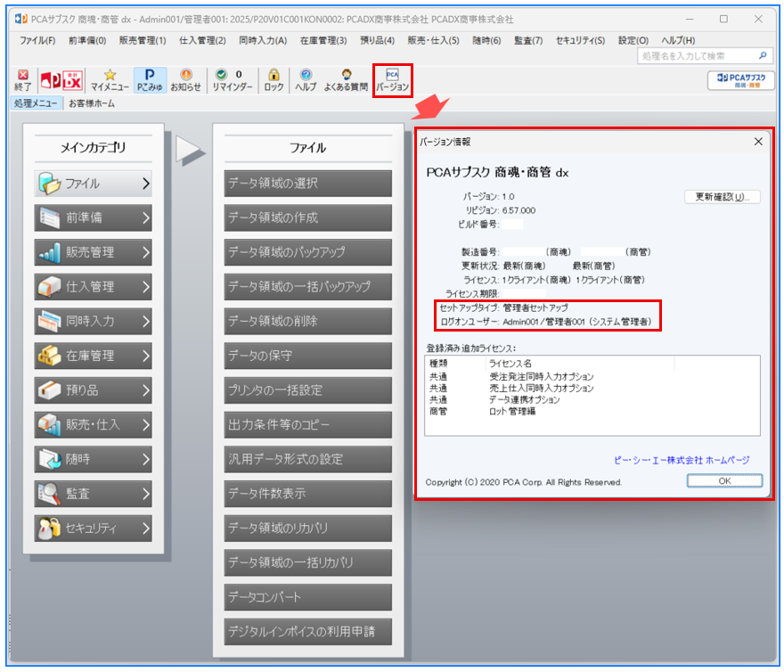Click デジタルインボイスの利用申請 button
Image resolution: width=784 pixels, height=672 pixels.
tap(308, 633)
